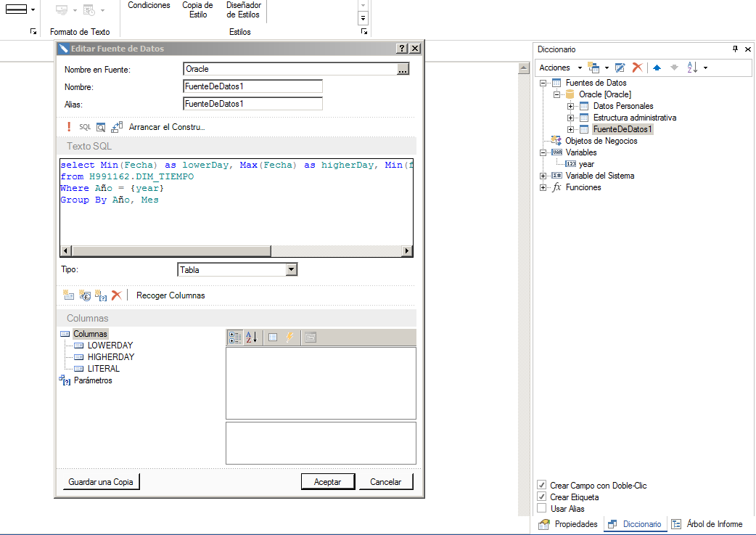Expand the Variable del Sistema node
This screenshot has width=756, height=535.
[x=543, y=176]
